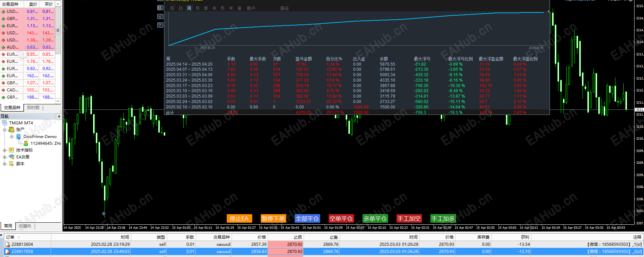Switch to the 季 quarterly tab

coord(206,8)
